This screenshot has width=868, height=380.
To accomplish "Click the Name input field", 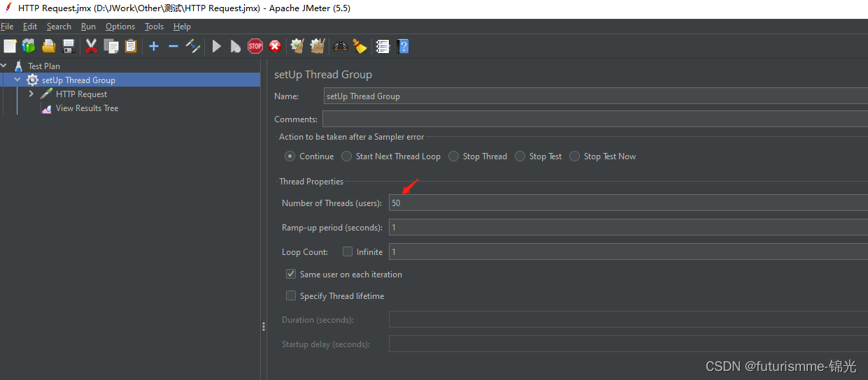I will click(x=595, y=96).
